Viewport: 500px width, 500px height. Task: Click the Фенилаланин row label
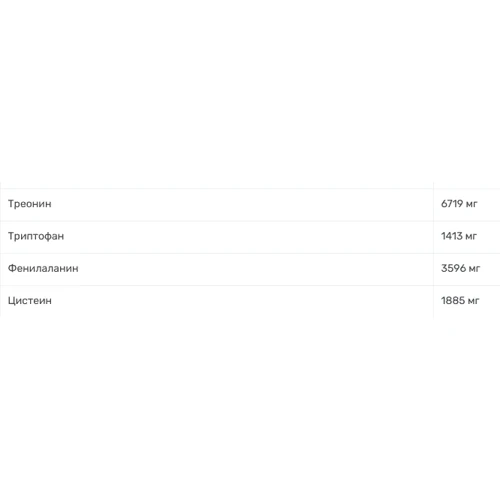[x=43, y=268]
